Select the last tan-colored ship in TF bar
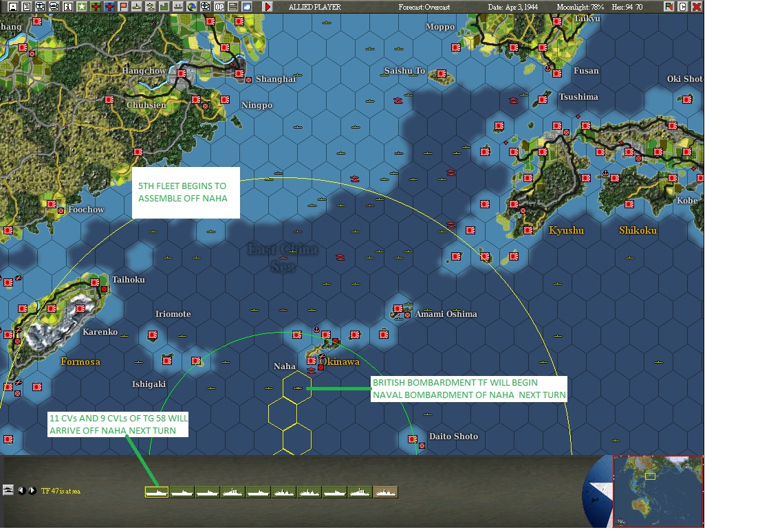 (x=386, y=492)
